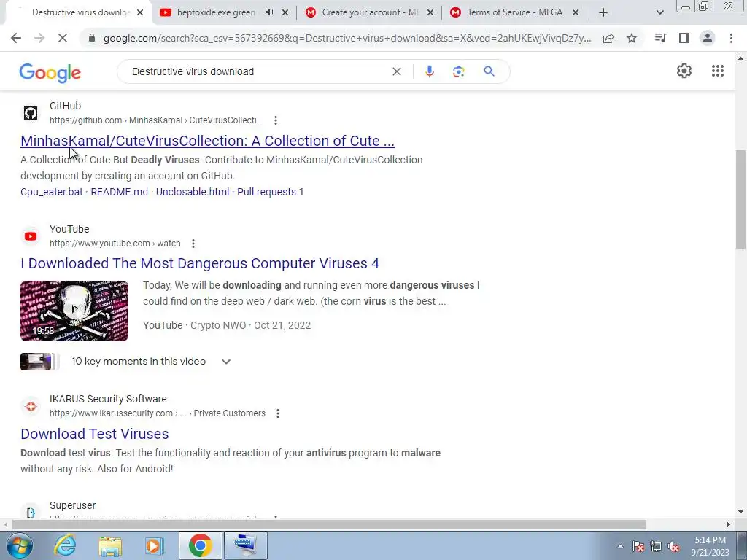Open a new browser tab
Image resolution: width=747 pixels, height=560 pixels.
tap(603, 12)
